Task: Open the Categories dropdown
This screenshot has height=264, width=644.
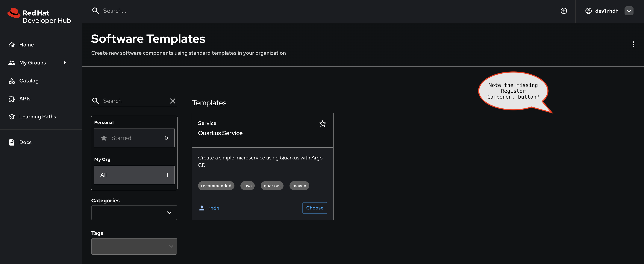Action: pos(134,213)
